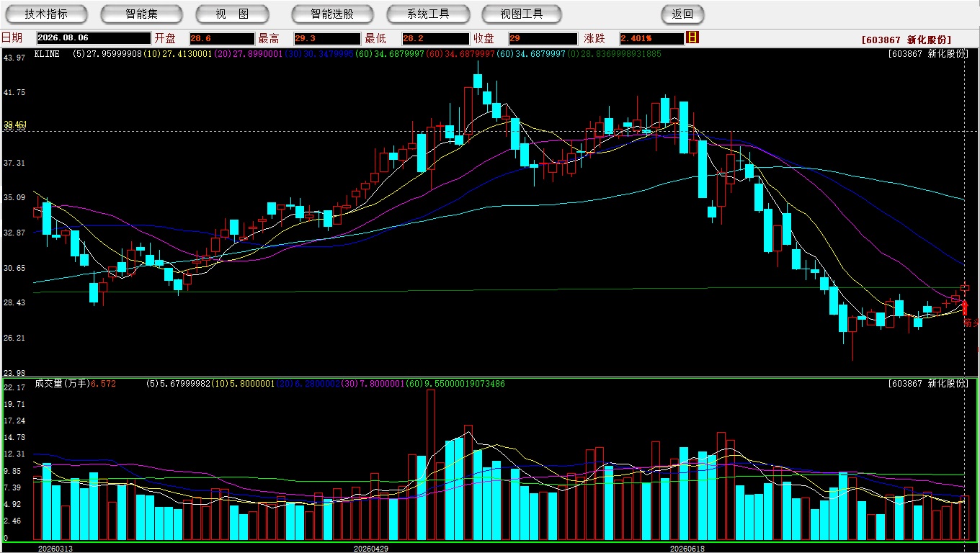Screen dimensions: 980x553
Task: Click the 系统工具 button
Action: (428, 14)
